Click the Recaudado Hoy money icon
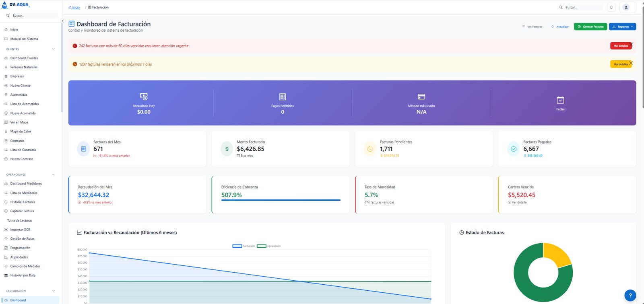Image resolution: width=644 pixels, height=304 pixels. coord(144,97)
